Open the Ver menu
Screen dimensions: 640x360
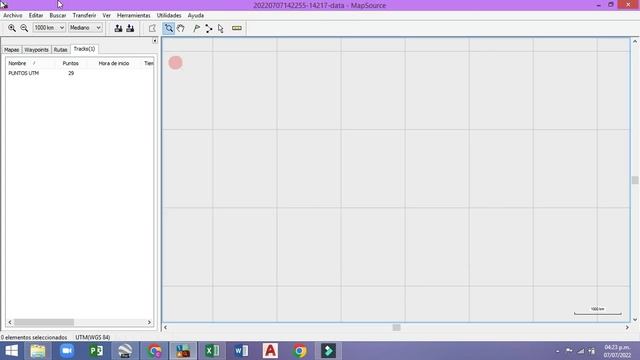107,15
